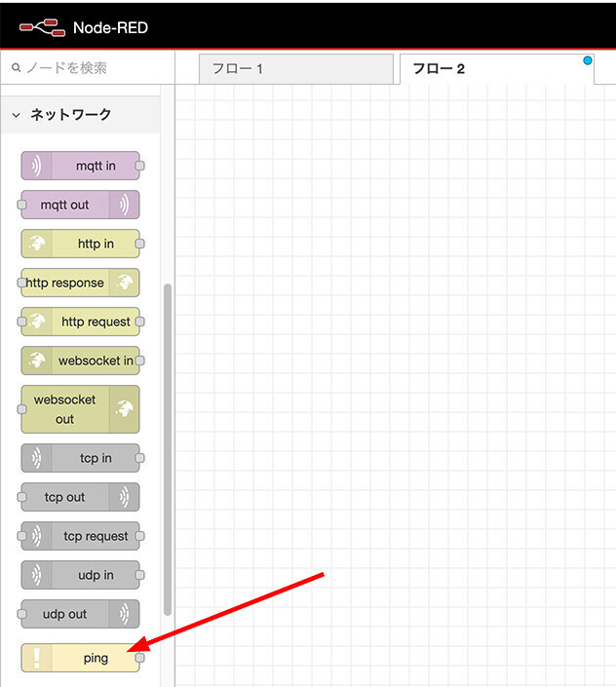This screenshot has height=687, width=616.
Task: Click the bridge icon on udp in node
Action: pyautogui.click(x=36, y=575)
